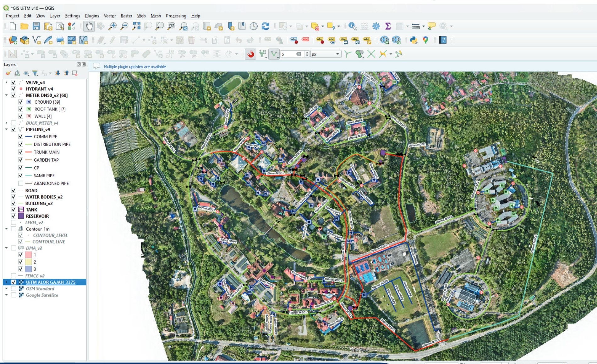This screenshot has height=364, width=597.
Task: Expand the BULK_METER_v4 layer node
Action: [6, 123]
